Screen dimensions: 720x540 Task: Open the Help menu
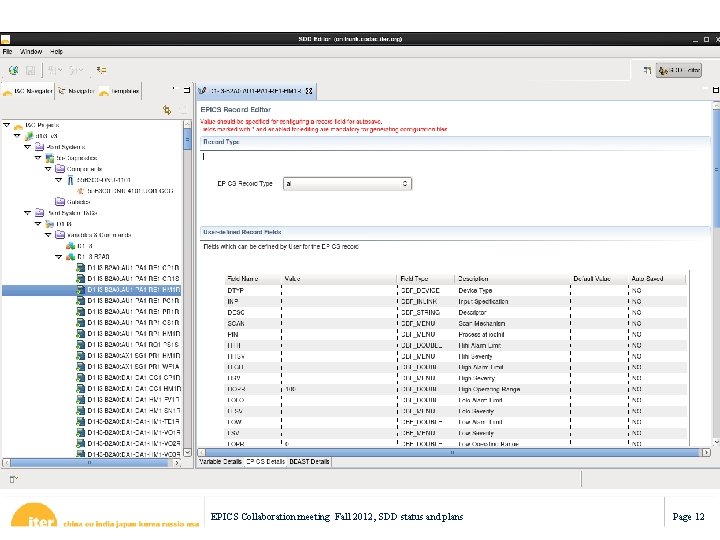(x=56, y=51)
